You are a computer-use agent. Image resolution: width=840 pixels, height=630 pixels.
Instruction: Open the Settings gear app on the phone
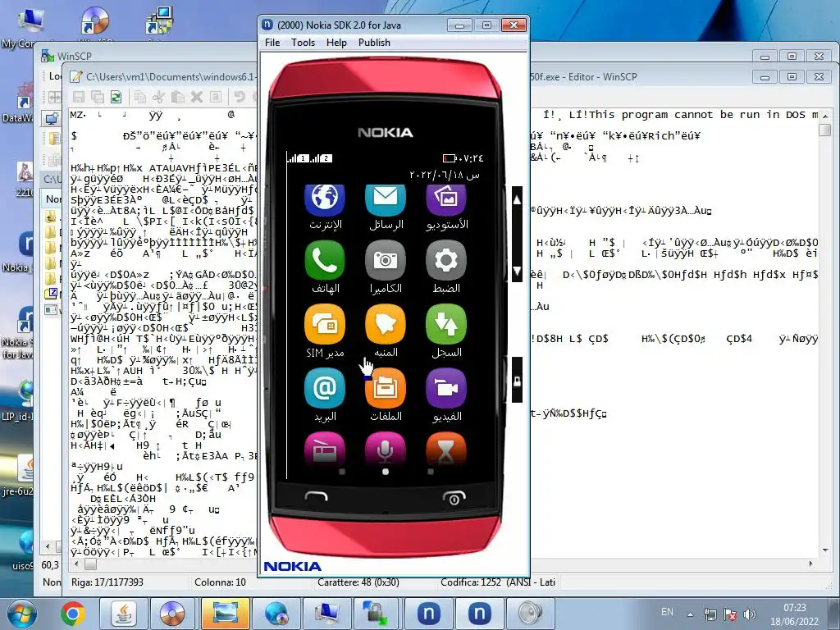pyautogui.click(x=446, y=260)
